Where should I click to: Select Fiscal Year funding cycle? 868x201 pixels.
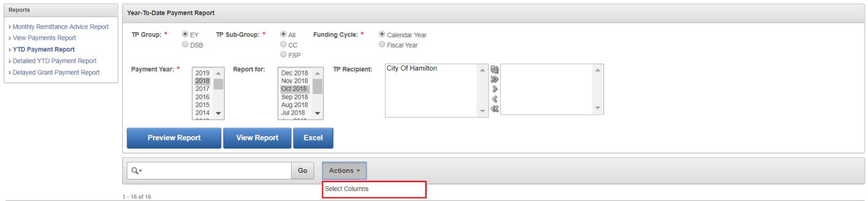382,44
